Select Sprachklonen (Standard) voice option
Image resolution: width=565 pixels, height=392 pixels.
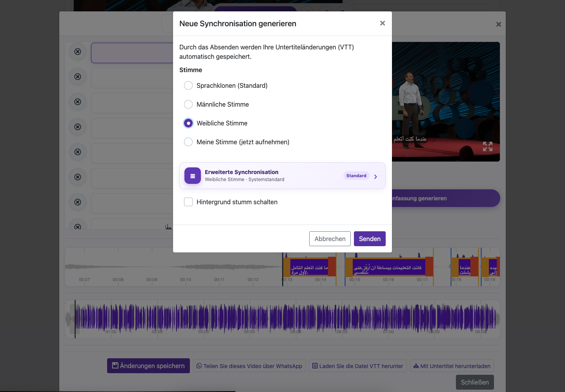click(x=188, y=85)
